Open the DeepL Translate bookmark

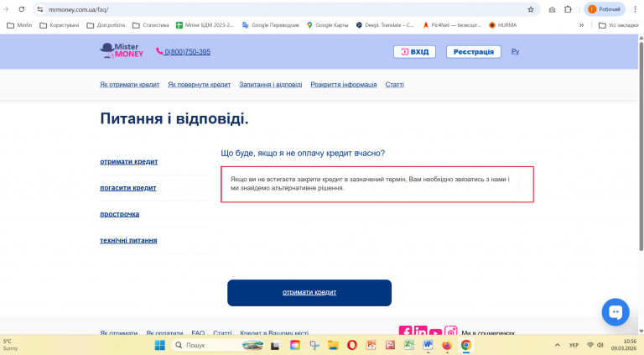pos(385,25)
